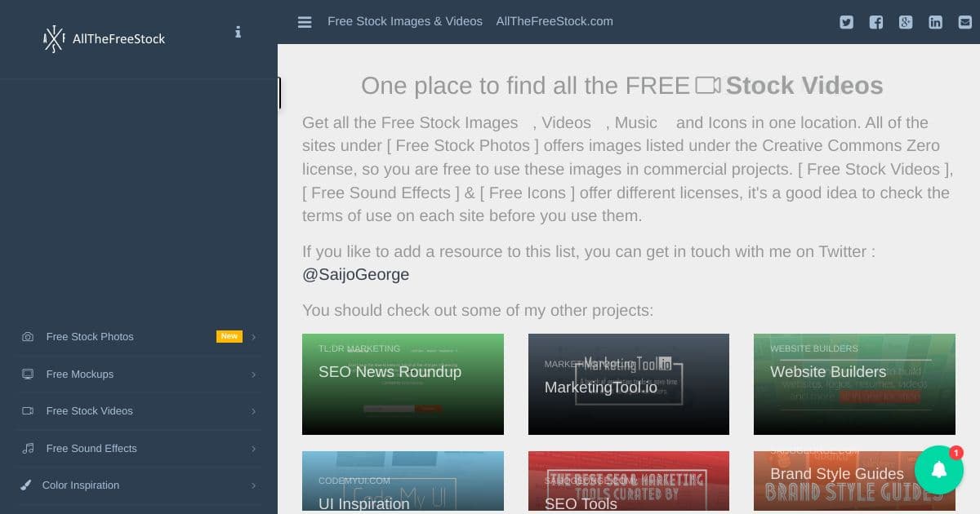Open the SEO News Roundup thumbnail
Image resolution: width=980 pixels, height=514 pixels.
(403, 383)
